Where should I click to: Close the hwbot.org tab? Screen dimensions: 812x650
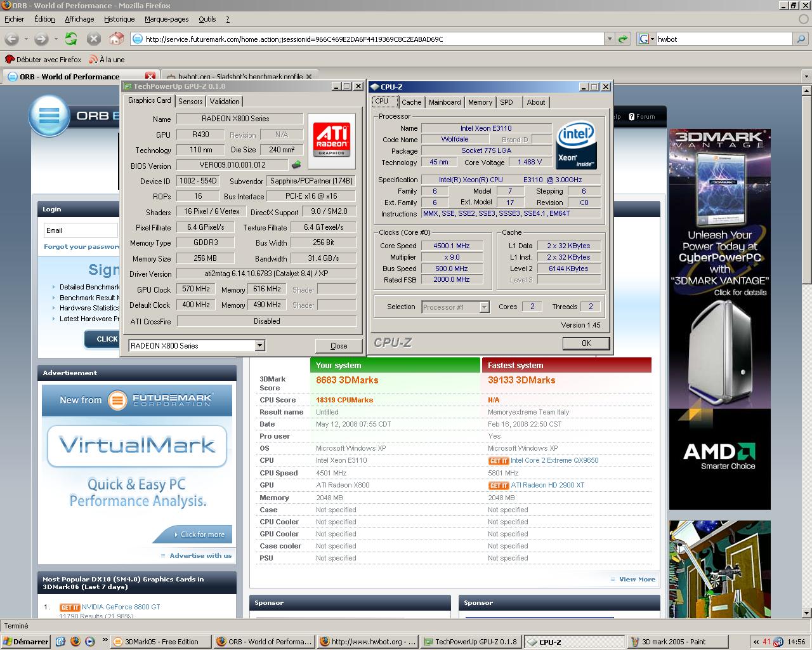coord(310,76)
